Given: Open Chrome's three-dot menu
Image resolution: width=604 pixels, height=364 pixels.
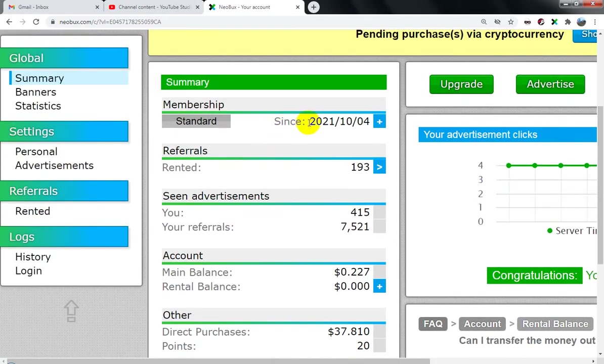Looking at the screenshot, I should 595,22.
